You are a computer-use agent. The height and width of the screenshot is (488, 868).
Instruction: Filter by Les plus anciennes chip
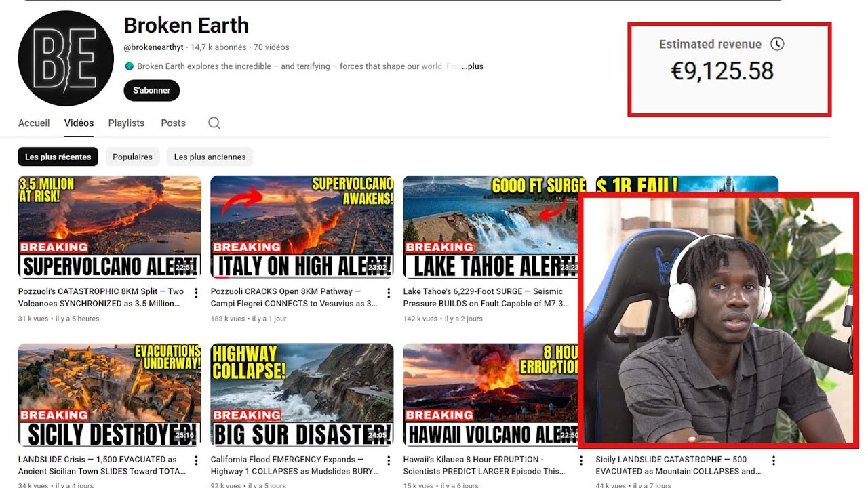[210, 157]
